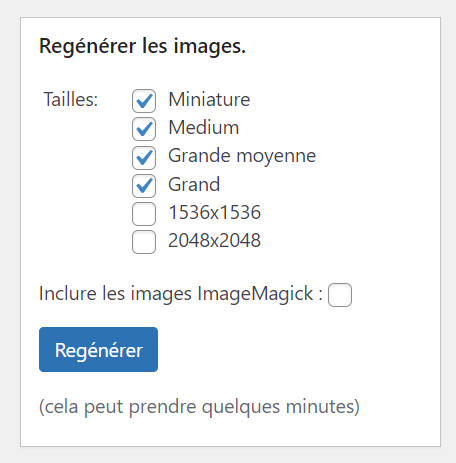
Task: Click the cela peut prendre quelques minutes note
Action: tap(199, 407)
